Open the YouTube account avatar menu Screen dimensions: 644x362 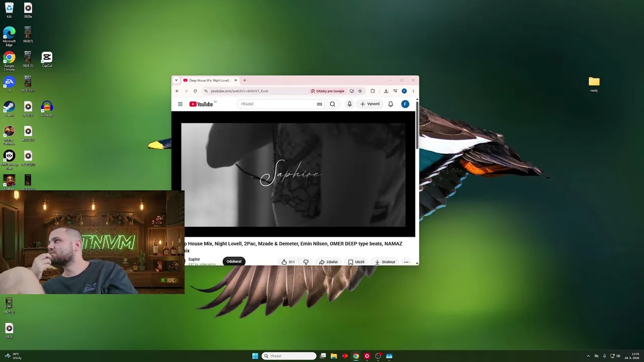pyautogui.click(x=405, y=104)
